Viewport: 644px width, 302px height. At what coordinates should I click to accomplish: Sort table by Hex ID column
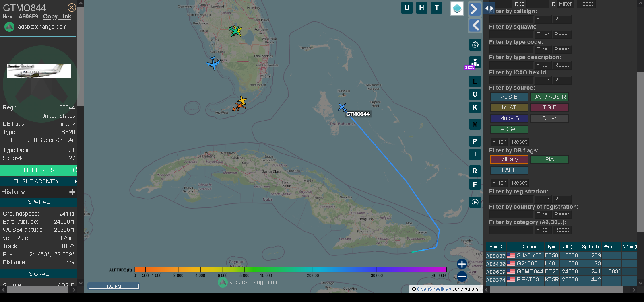pos(496,247)
